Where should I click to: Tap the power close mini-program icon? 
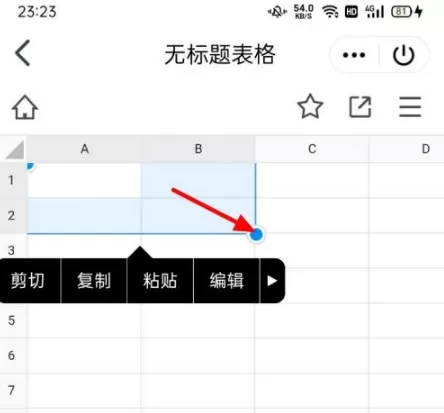pyautogui.click(x=404, y=55)
